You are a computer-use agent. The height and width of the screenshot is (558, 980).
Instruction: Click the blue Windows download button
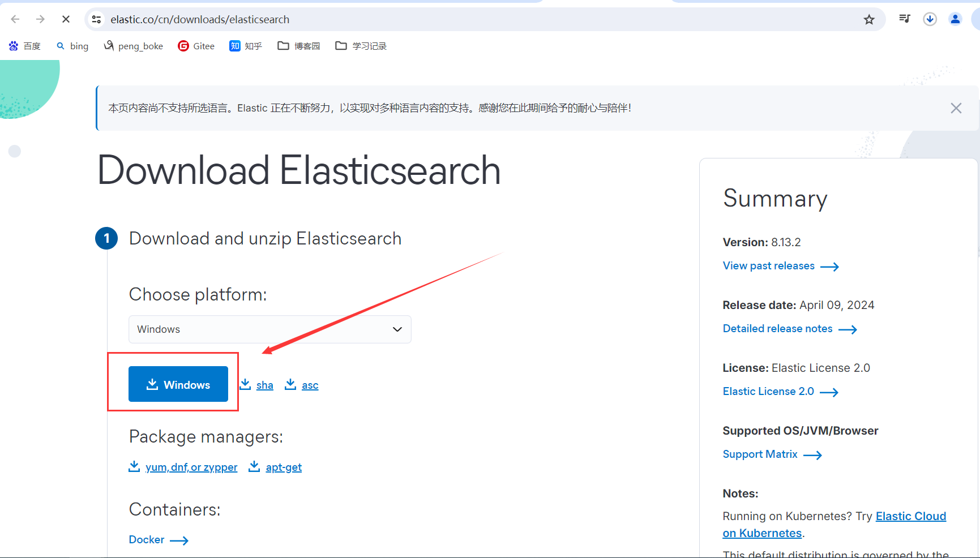click(x=178, y=384)
